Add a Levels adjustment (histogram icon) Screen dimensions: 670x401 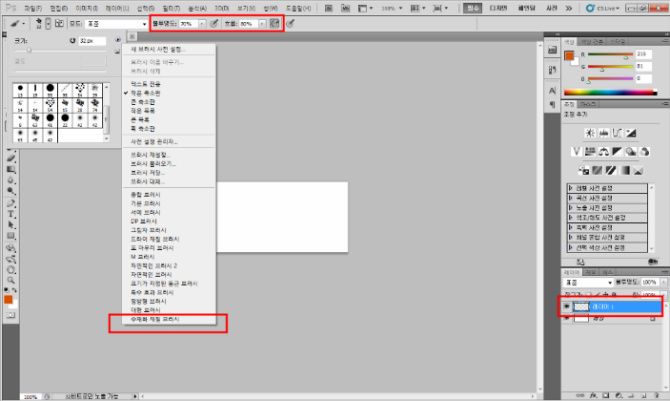click(604, 133)
